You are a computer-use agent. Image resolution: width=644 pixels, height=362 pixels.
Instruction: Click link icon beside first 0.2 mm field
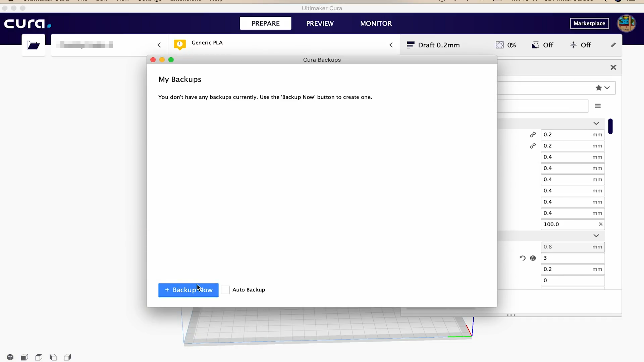(x=533, y=135)
